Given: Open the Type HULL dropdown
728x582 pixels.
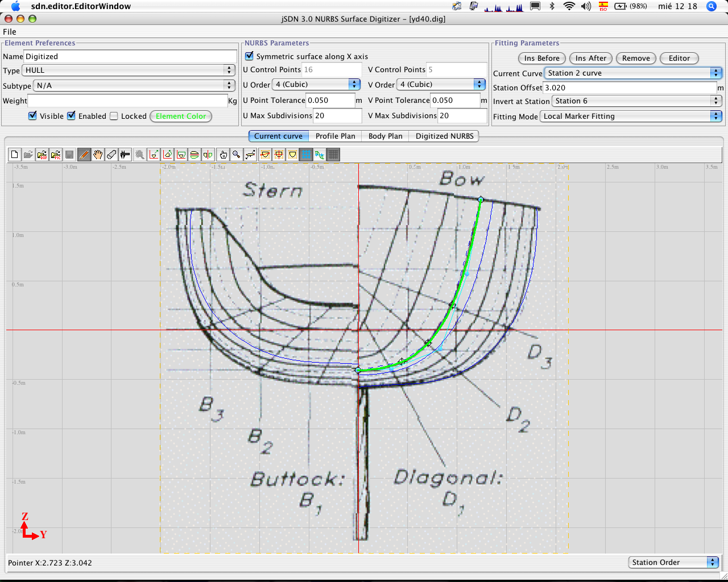Looking at the screenshot, I should click(129, 70).
